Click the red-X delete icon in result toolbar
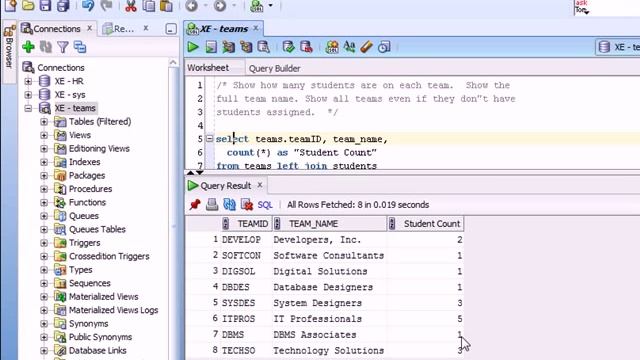 pos(247,204)
